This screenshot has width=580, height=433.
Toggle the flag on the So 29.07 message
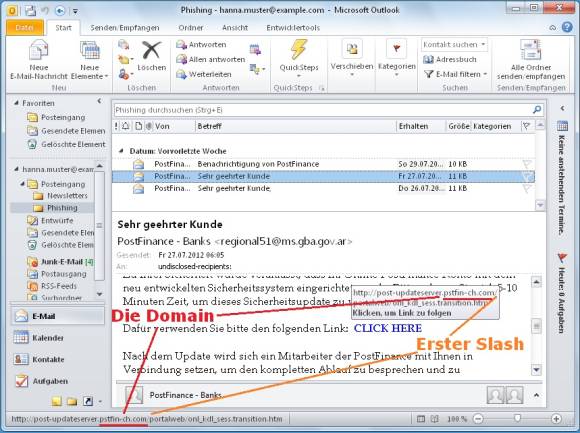527,164
